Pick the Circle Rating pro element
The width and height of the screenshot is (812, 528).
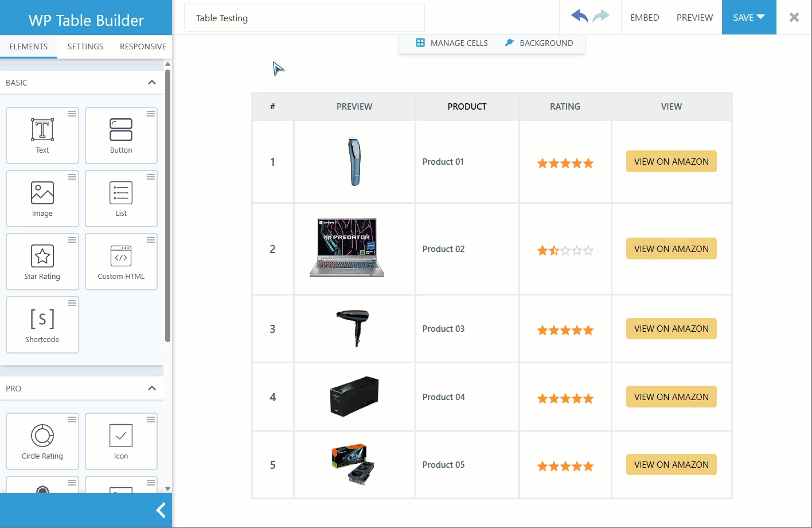(42, 441)
